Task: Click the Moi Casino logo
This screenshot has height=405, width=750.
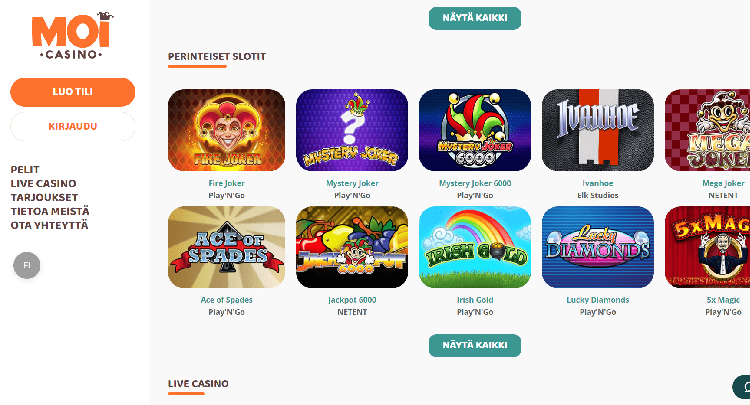Action: coord(72,36)
